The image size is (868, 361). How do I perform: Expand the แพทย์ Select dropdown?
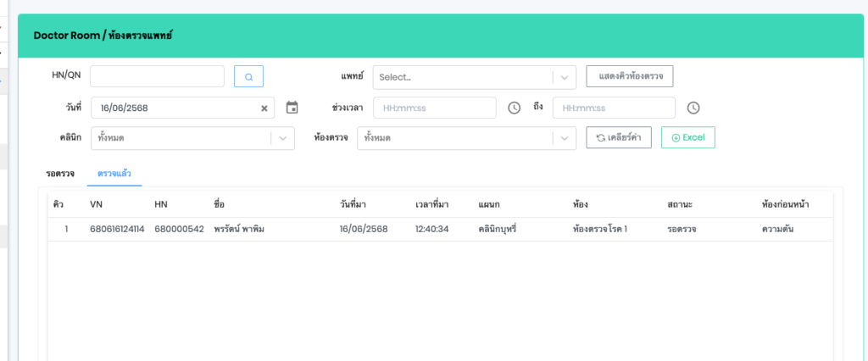tap(564, 77)
